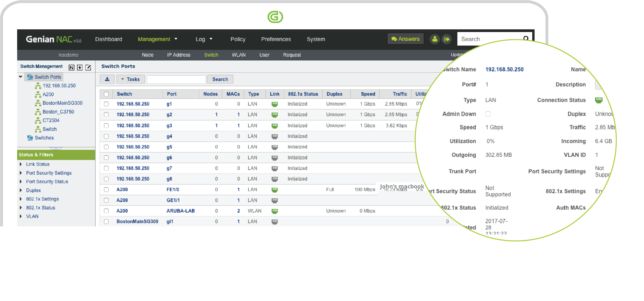Open the BostonMainSG300 switch link in table
This screenshot has height=301, width=644.
tap(137, 222)
